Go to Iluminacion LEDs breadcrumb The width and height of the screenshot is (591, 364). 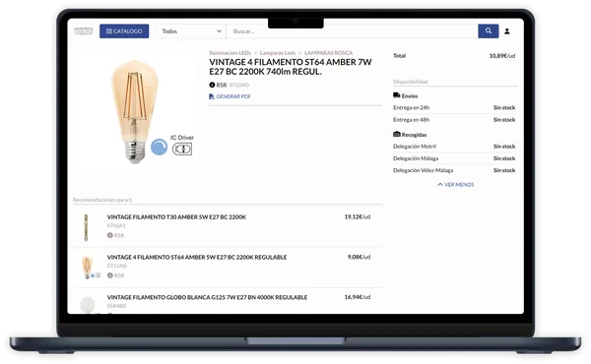click(230, 53)
